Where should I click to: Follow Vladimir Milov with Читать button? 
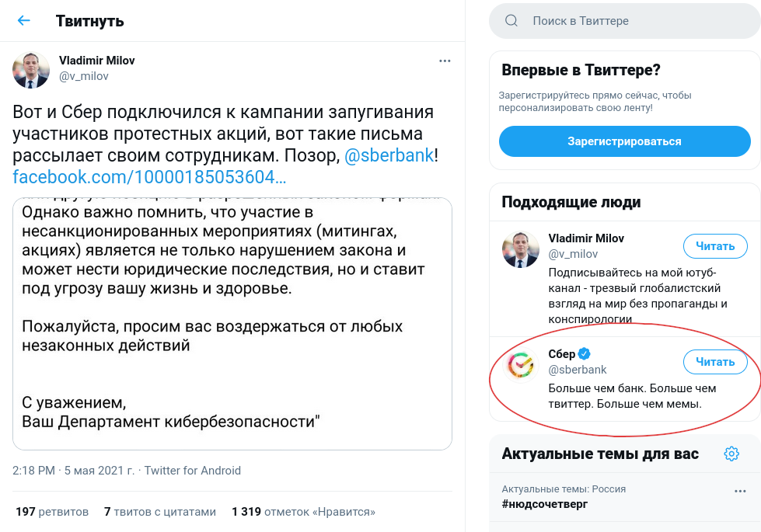[714, 246]
